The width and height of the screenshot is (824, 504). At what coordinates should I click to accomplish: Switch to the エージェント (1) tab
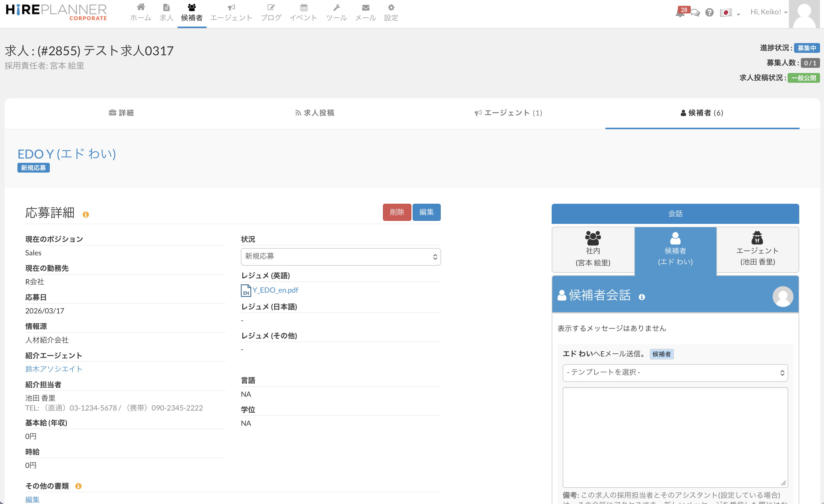tap(508, 113)
